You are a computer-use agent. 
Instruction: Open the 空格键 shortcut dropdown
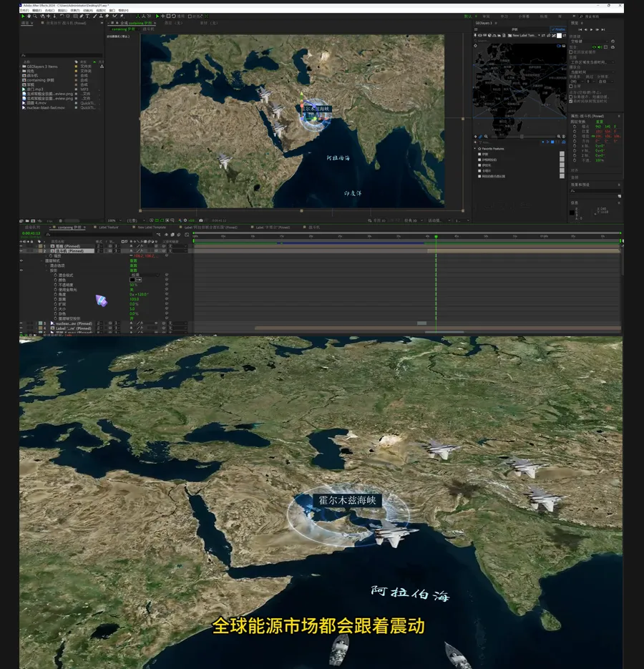click(x=590, y=41)
